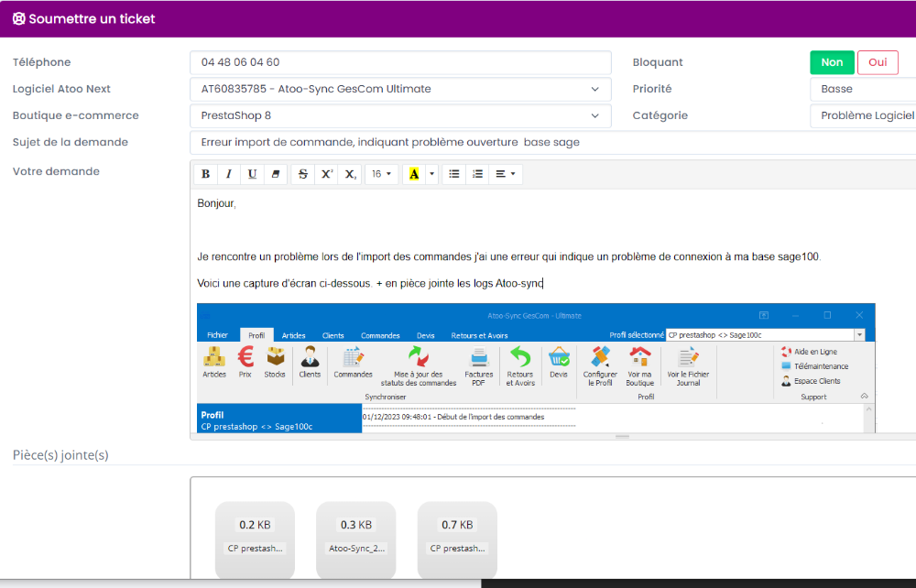Image resolution: width=916 pixels, height=588 pixels.
Task: Set Bloquant to Oui
Action: pyautogui.click(x=878, y=62)
